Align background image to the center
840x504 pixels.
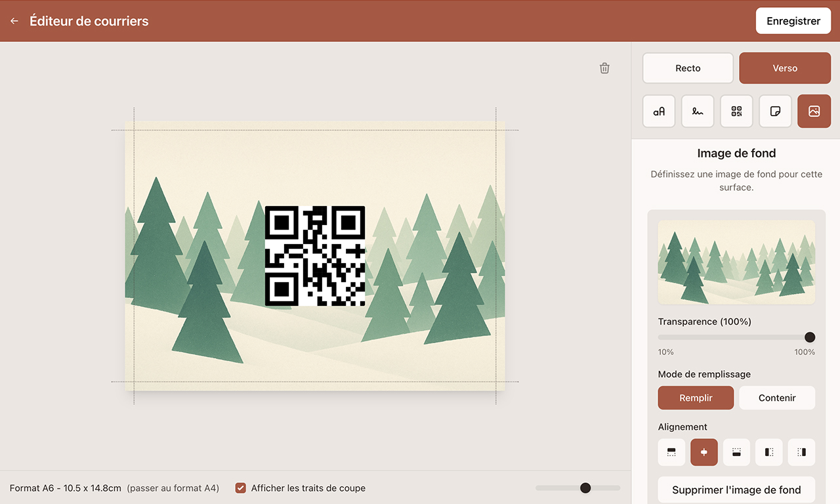point(704,452)
